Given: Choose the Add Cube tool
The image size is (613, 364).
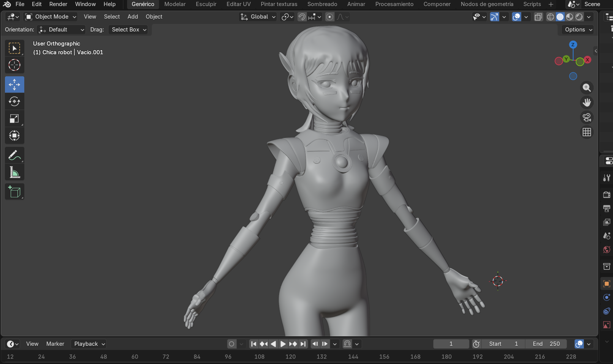Looking at the screenshot, I should tap(14, 192).
